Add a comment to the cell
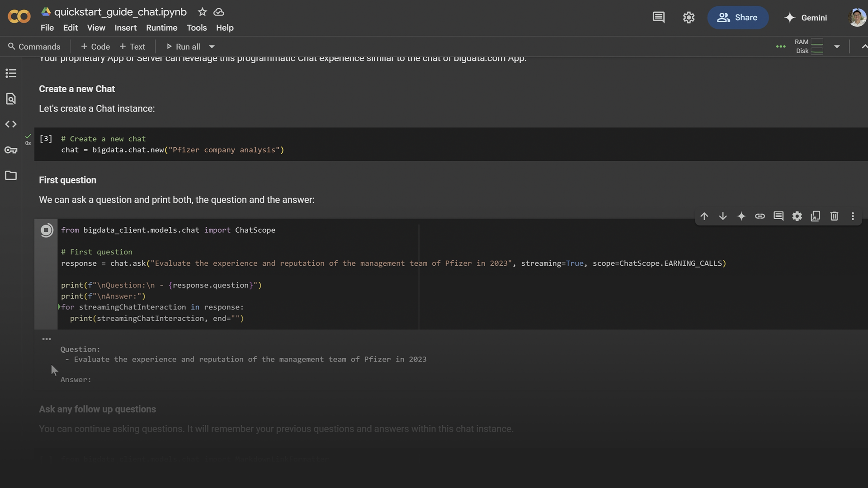 point(778,216)
